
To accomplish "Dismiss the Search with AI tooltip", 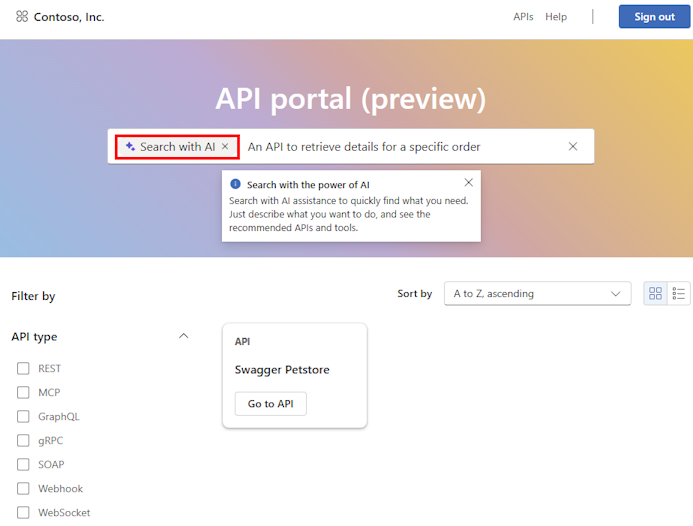I will [x=469, y=182].
